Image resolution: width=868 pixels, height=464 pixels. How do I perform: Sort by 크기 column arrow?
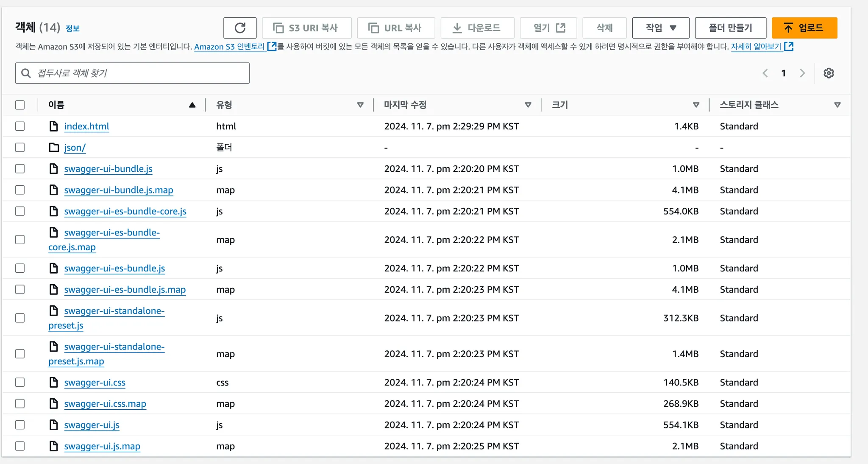(696, 105)
